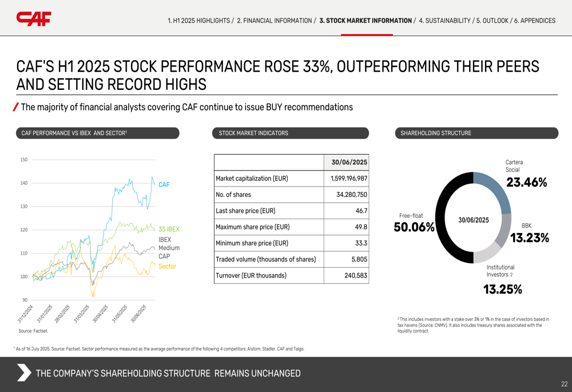
Task: Click the slide title about stock performance rising 33%
Action: [x=277, y=75]
